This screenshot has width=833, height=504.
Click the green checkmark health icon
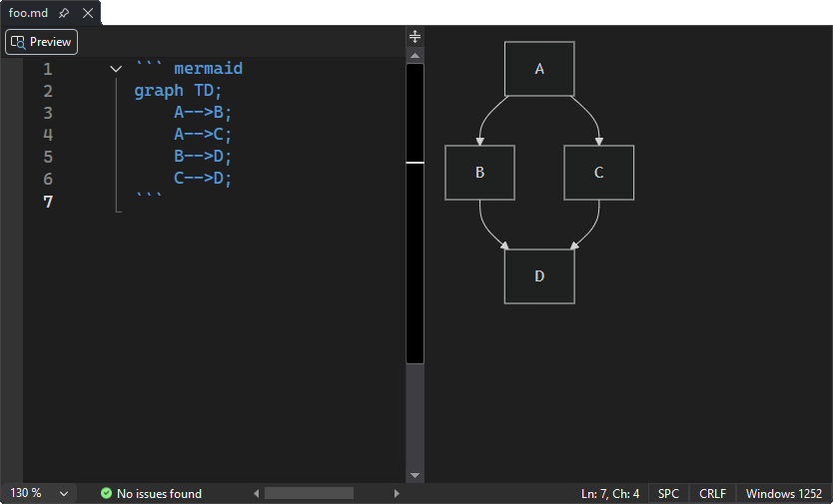pos(106,493)
